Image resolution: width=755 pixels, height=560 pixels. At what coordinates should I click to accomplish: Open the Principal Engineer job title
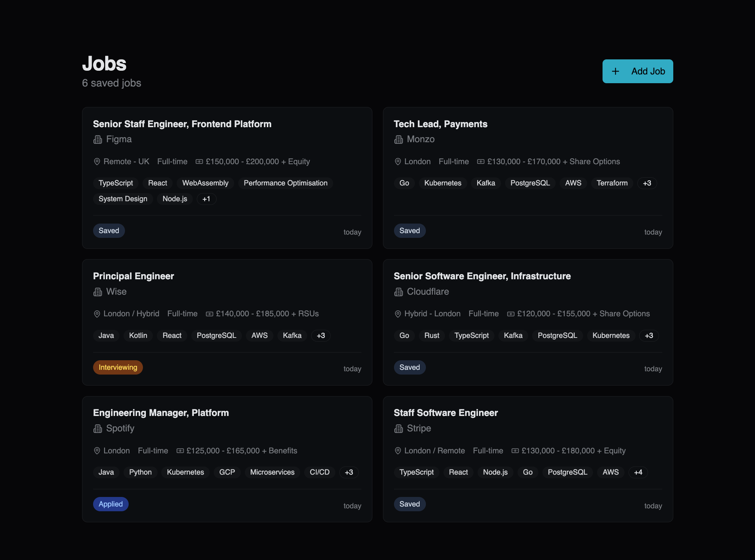tap(133, 276)
